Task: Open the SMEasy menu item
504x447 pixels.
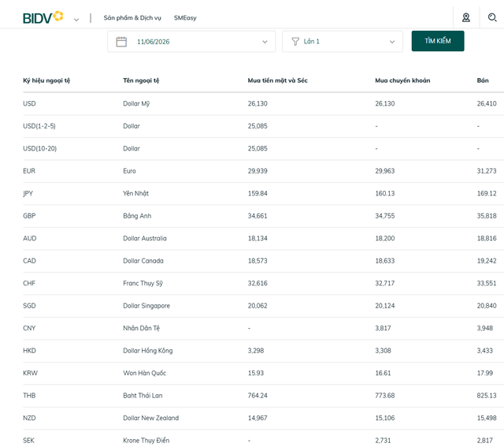Action: [185, 18]
